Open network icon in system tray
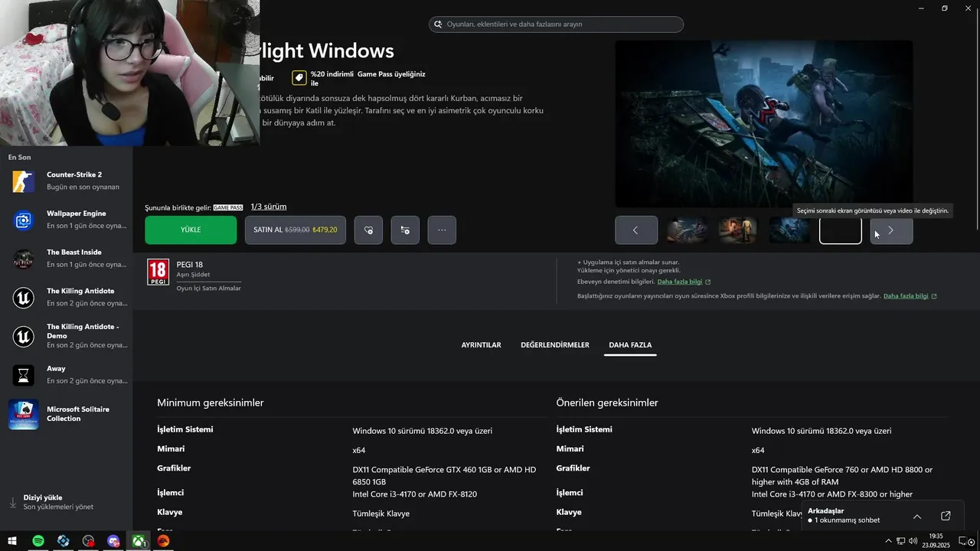The image size is (980, 551). point(901,541)
